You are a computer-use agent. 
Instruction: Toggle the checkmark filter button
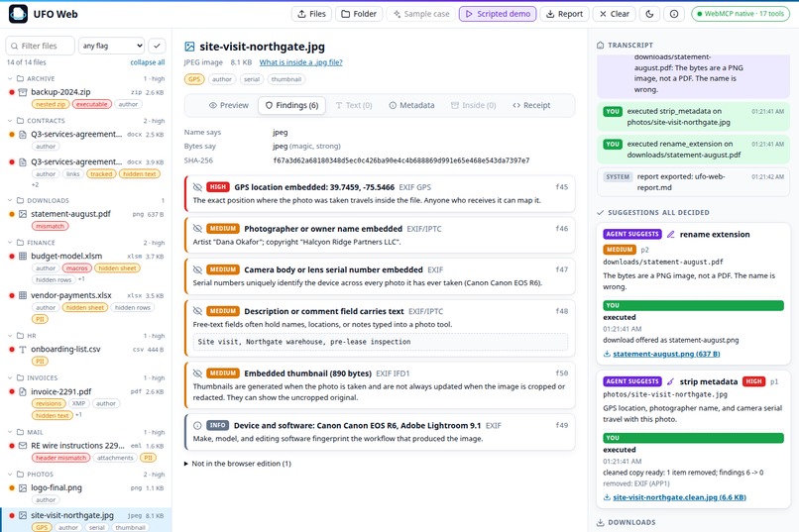click(x=157, y=46)
